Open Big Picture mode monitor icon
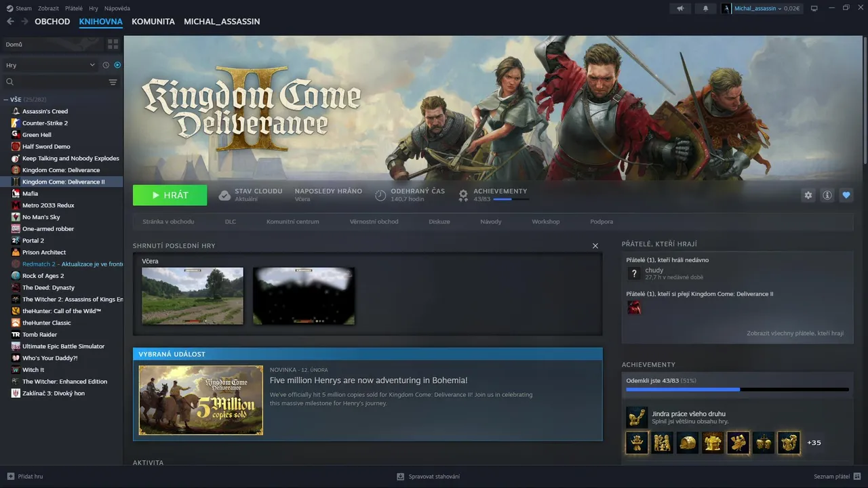868x488 pixels. point(814,8)
